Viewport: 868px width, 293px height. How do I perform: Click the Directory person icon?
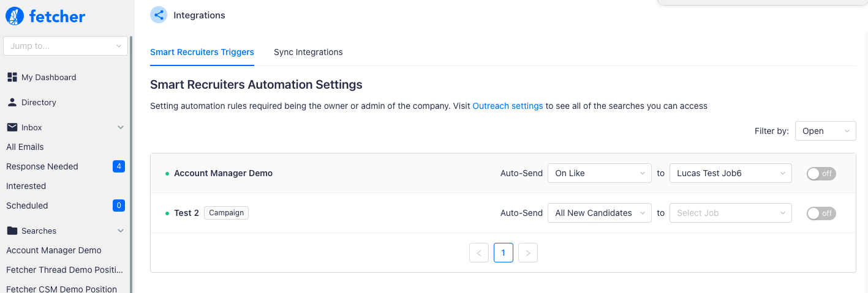click(x=12, y=102)
